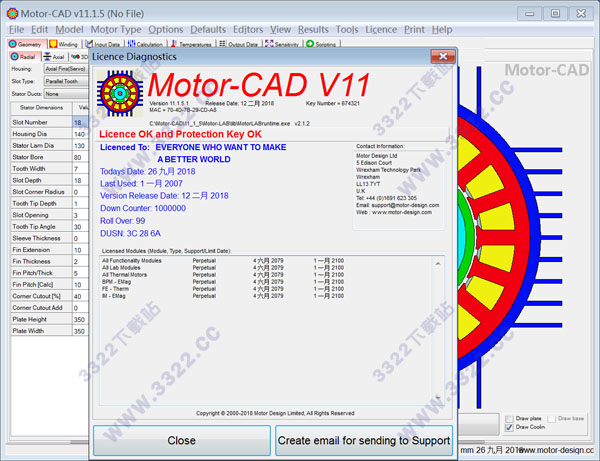This screenshot has height=461, width=600.
Task: Open the Stator Ducts dropdown
Action: [66, 94]
